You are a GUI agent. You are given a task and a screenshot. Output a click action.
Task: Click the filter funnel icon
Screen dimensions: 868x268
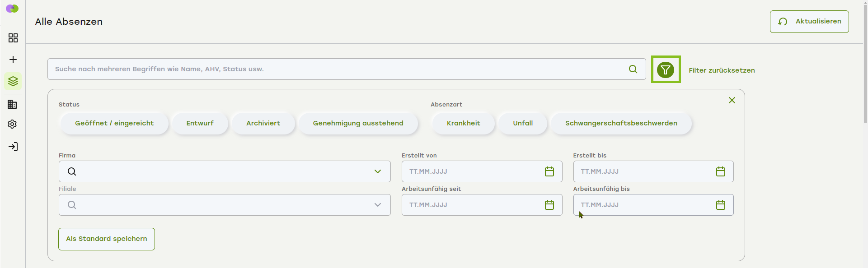coord(666,70)
